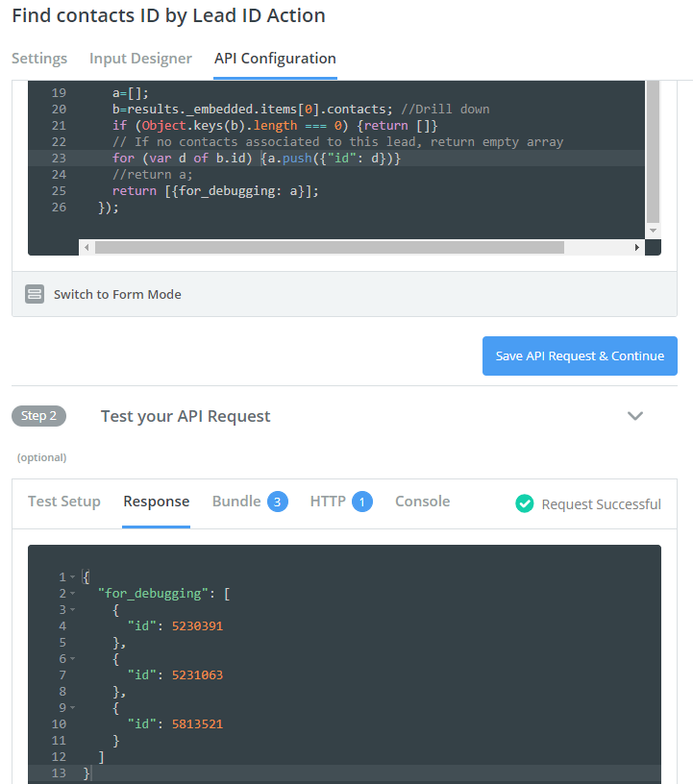The image size is (693, 784).
Task: Click code line 23 with the for loop
Action: 257,159
